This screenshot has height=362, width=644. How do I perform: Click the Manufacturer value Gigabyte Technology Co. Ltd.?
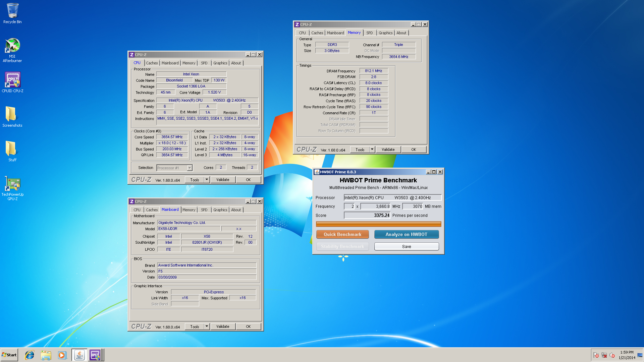click(x=207, y=223)
